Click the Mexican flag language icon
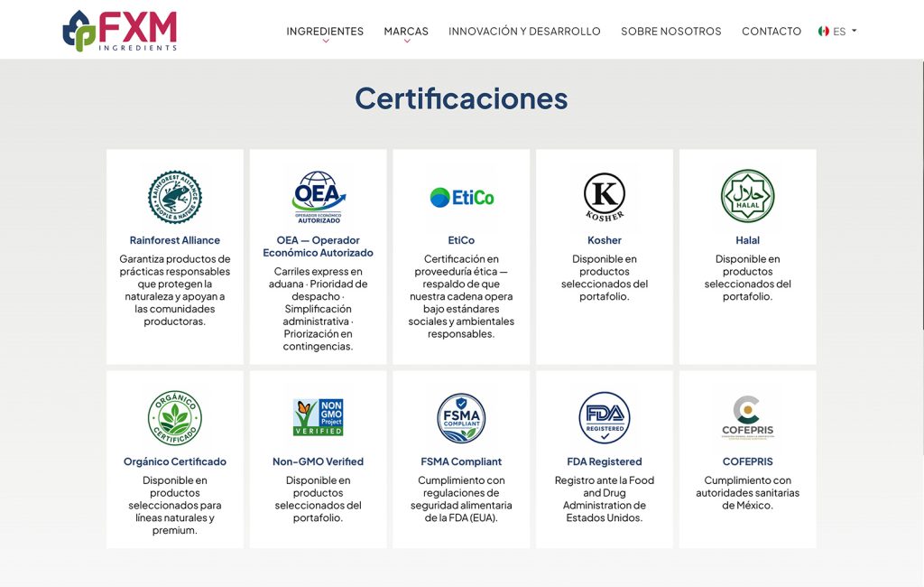 tap(823, 32)
